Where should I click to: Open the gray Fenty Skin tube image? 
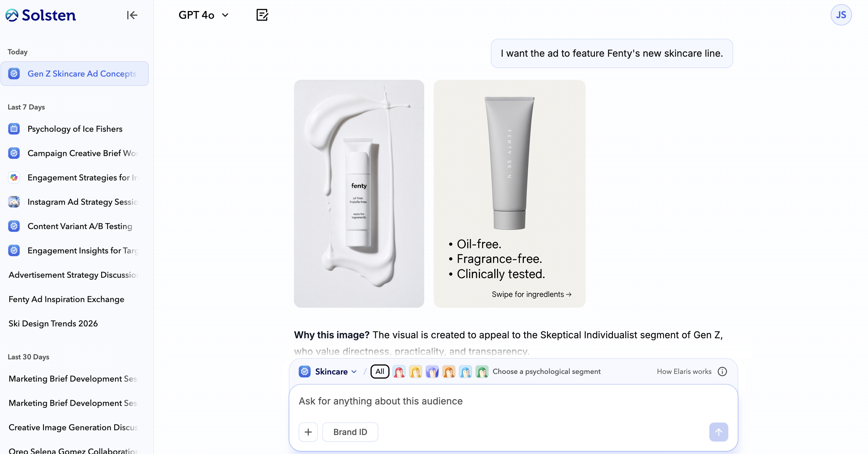pyautogui.click(x=509, y=193)
